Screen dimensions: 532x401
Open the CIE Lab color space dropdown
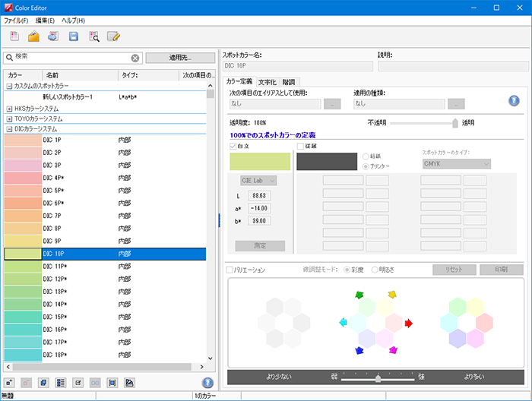click(x=258, y=181)
